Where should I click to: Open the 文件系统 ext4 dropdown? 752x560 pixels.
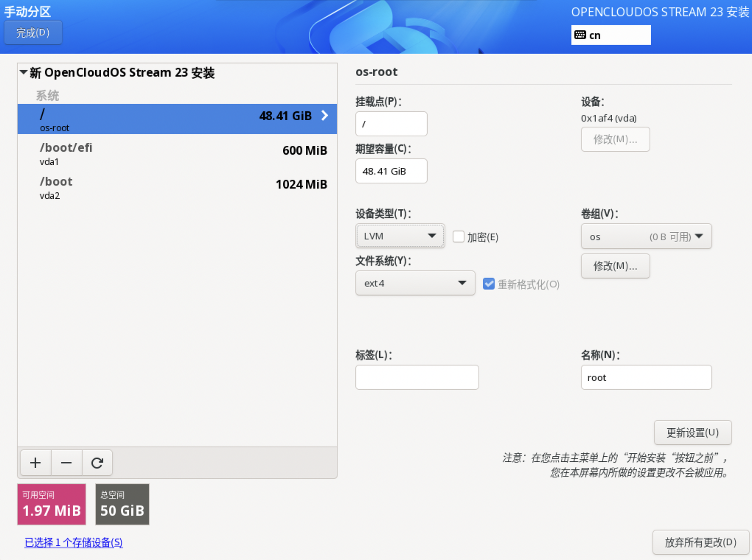click(x=415, y=283)
